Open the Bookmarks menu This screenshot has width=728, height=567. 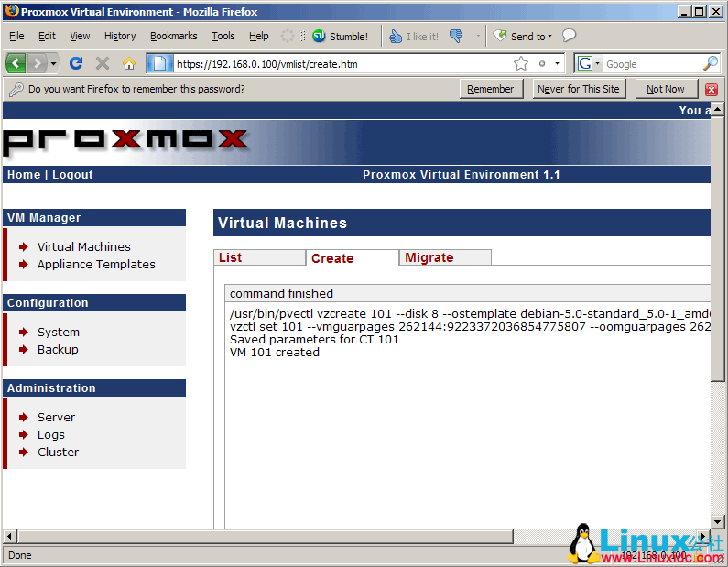[174, 36]
